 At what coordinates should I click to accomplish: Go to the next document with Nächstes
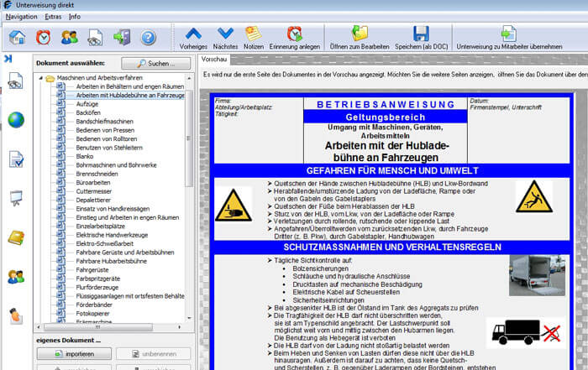tap(225, 39)
